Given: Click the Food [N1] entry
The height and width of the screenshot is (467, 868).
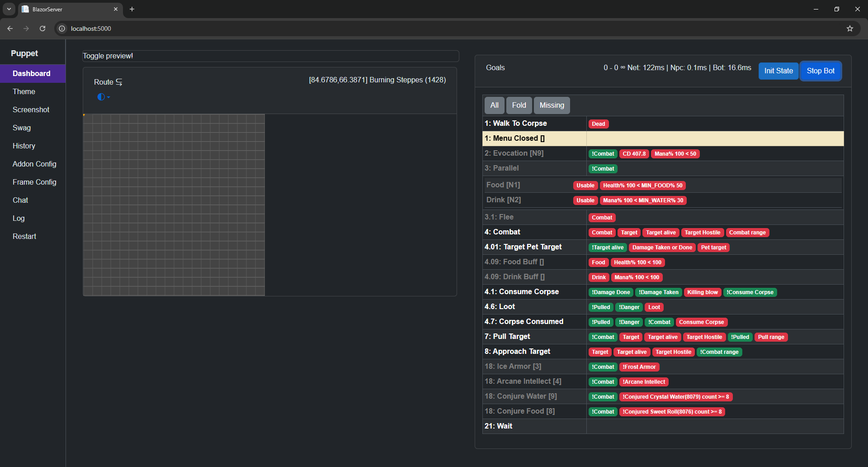Looking at the screenshot, I should 503,185.
